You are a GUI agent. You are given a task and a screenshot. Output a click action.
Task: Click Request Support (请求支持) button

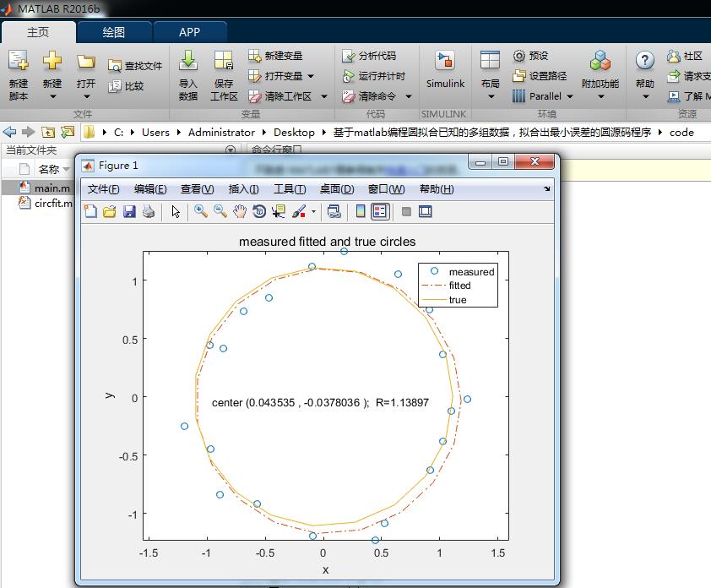688,76
